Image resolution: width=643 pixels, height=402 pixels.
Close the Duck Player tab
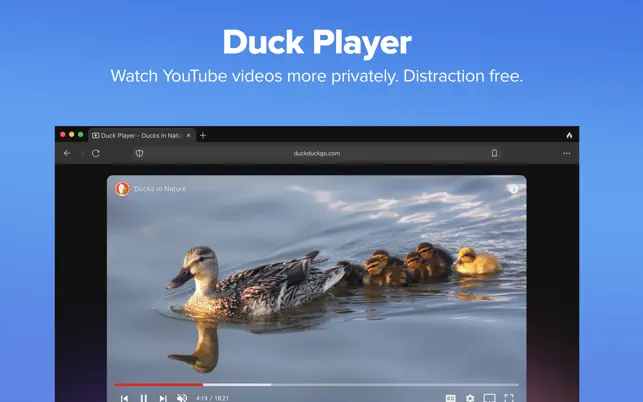(188, 135)
